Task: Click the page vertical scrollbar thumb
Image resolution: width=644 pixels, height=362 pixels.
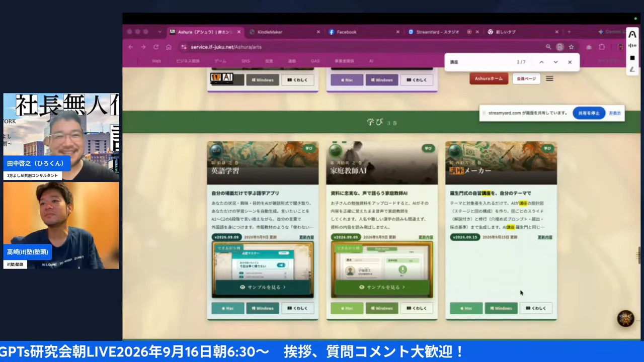Action: 639,254
